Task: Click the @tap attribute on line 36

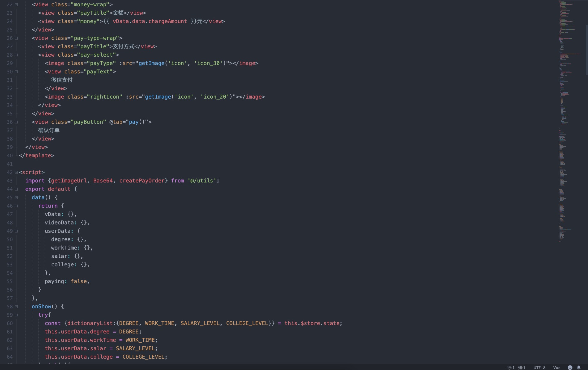Action: pos(116,122)
